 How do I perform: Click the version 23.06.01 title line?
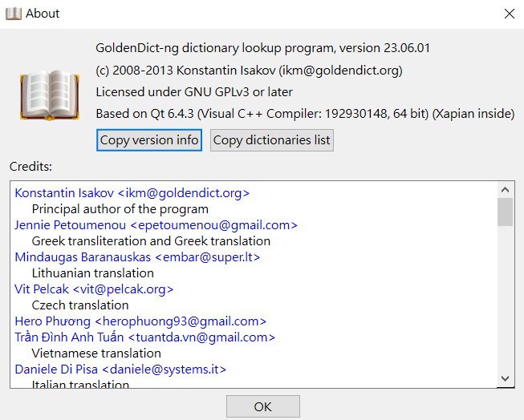262,48
